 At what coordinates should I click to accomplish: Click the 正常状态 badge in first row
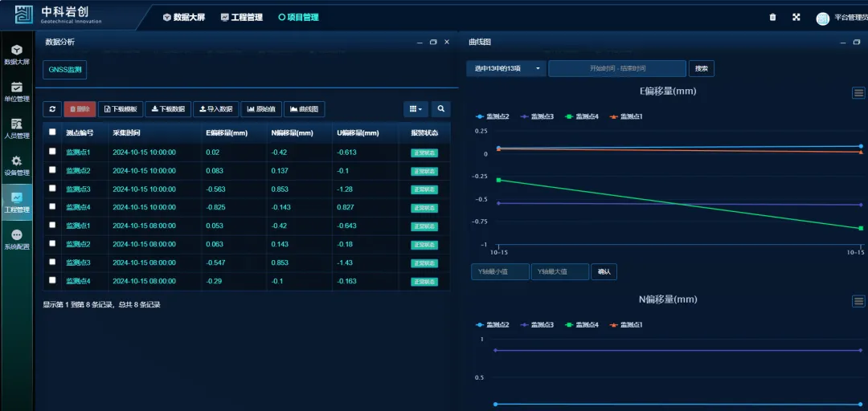click(x=424, y=153)
